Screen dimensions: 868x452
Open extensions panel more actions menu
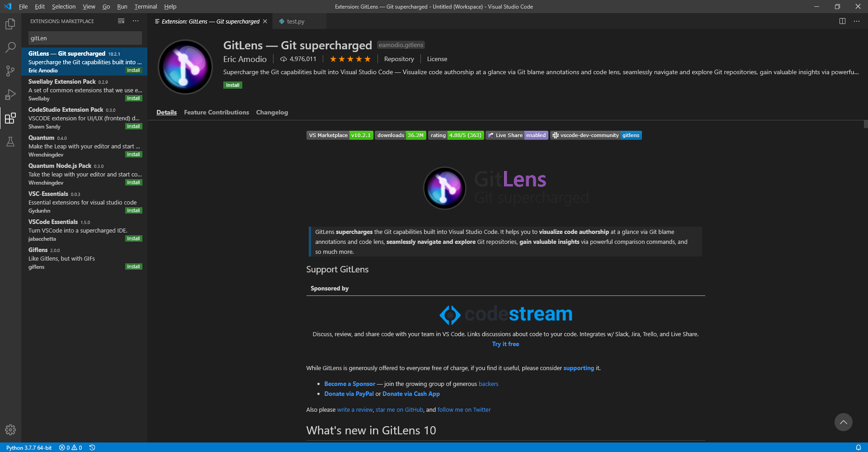[x=136, y=21]
